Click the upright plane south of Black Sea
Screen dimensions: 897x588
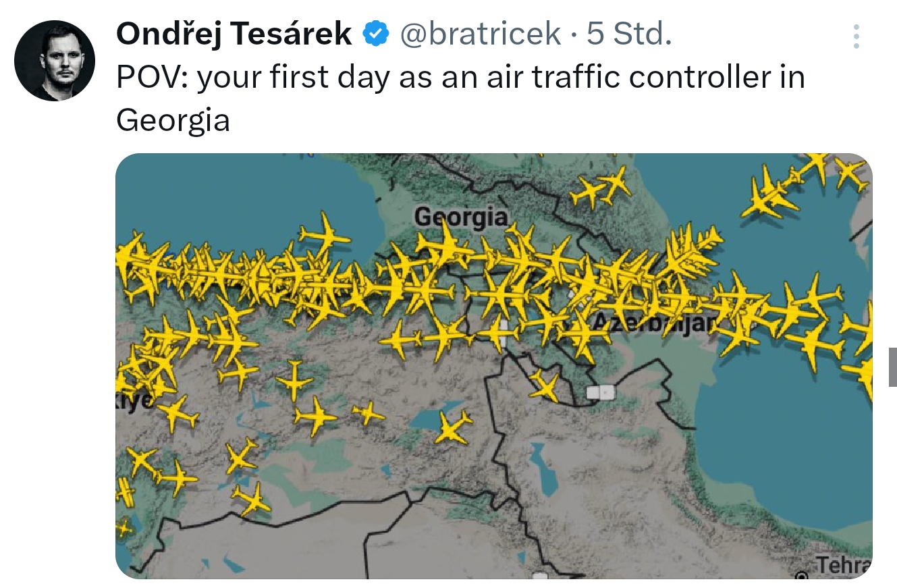294,380
